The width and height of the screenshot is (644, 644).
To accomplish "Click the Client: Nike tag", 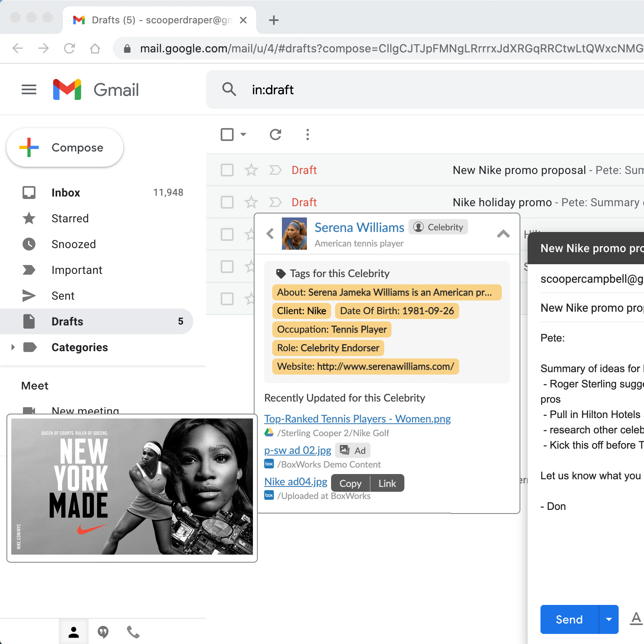I will 302,311.
